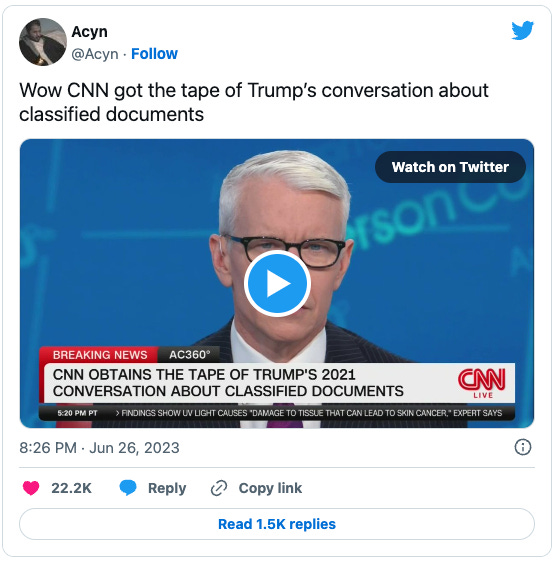This screenshot has width=555, height=561.
Task: Click the Twitter bird logo
Action: [522, 30]
